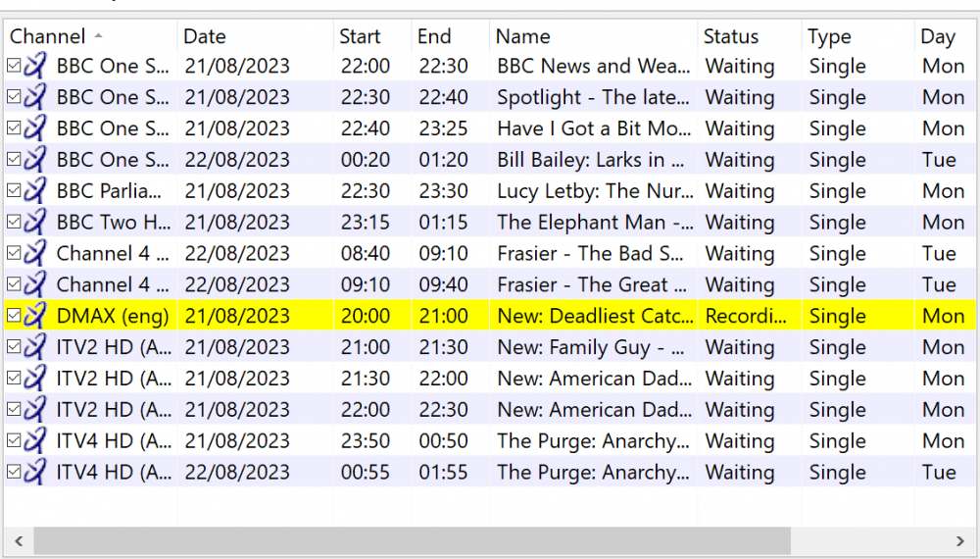Click horizontal scrollbar left arrow

click(19, 541)
